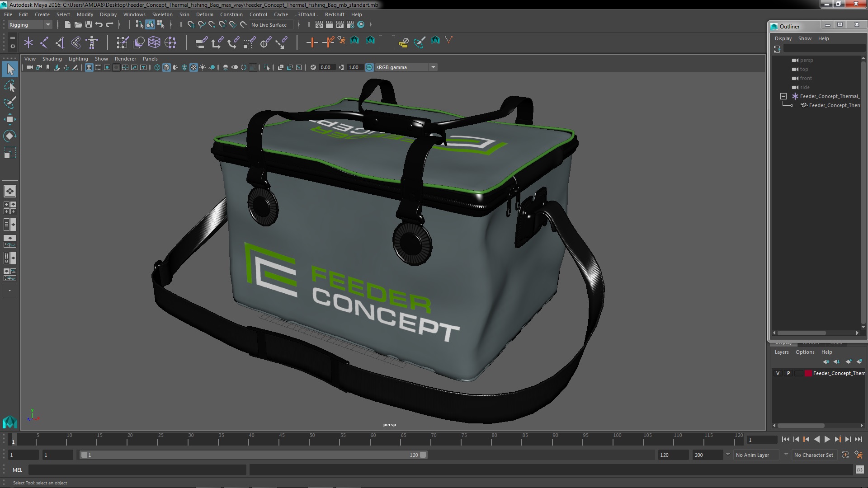Image resolution: width=868 pixels, height=488 pixels.
Task: Click the Four view layout icon
Action: (10, 208)
